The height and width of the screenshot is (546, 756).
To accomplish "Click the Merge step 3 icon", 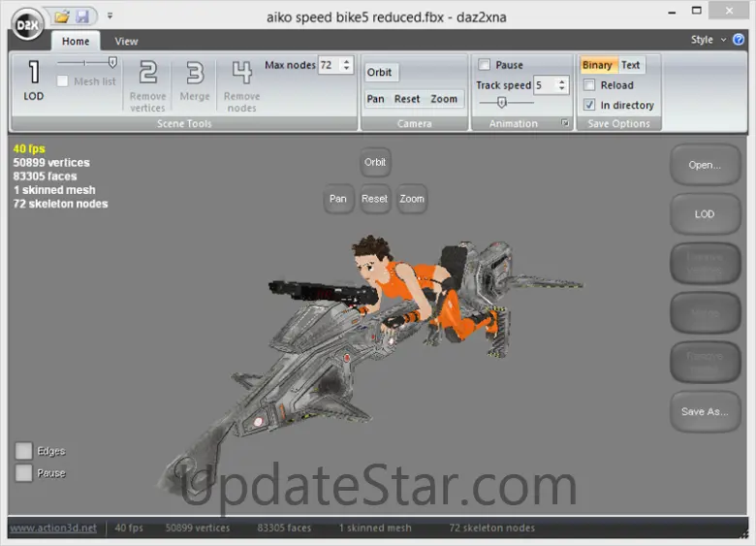I will point(195,73).
